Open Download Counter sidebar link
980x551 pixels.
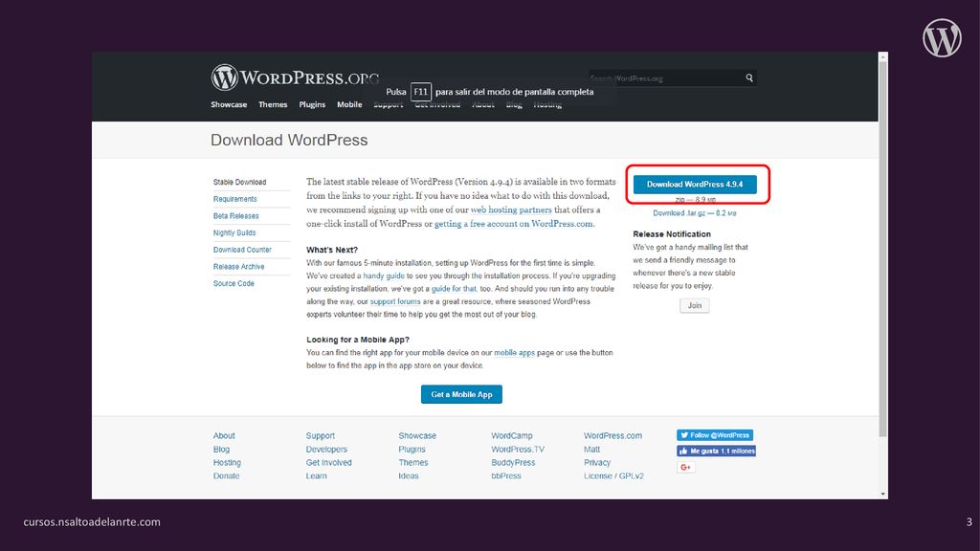coord(242,250)
